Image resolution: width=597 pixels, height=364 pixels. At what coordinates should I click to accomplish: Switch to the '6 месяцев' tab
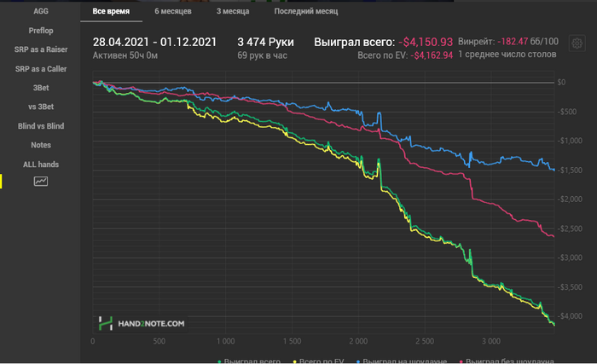tap(173, 11)
